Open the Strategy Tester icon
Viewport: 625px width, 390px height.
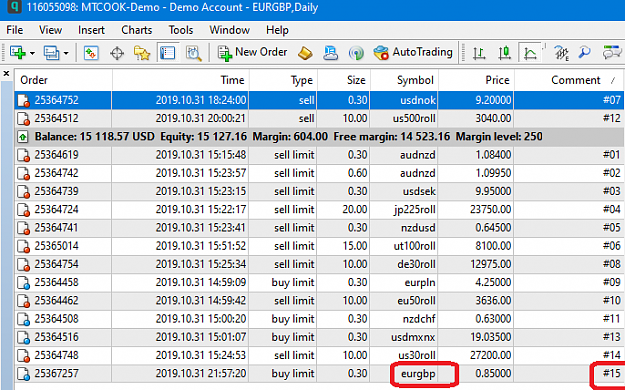tap(194, 53)
